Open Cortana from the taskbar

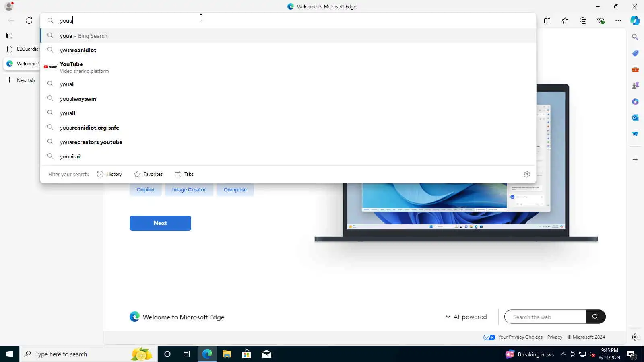pyautogui.click(x=167, y=354)
